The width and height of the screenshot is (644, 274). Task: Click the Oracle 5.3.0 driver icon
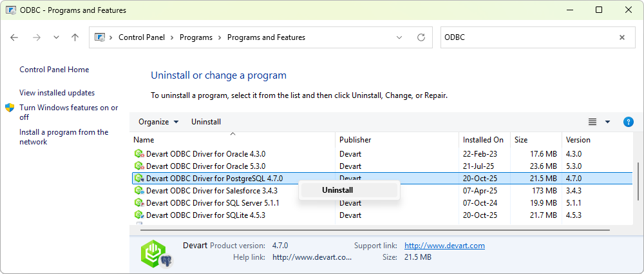coord(140,166)
